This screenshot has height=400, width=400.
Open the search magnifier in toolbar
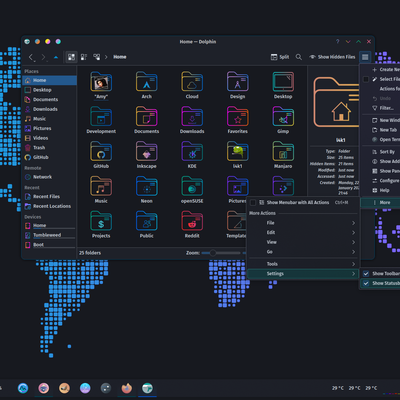(299, 57)
